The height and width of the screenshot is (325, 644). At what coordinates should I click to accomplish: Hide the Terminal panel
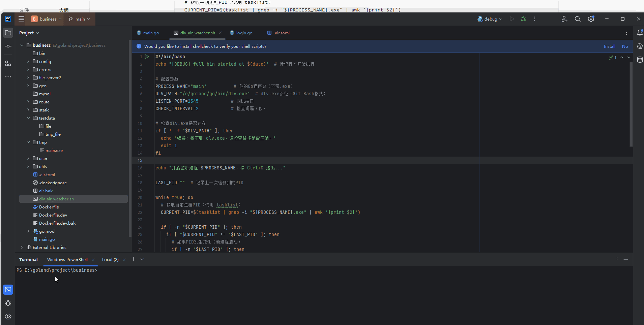[626, 259]
